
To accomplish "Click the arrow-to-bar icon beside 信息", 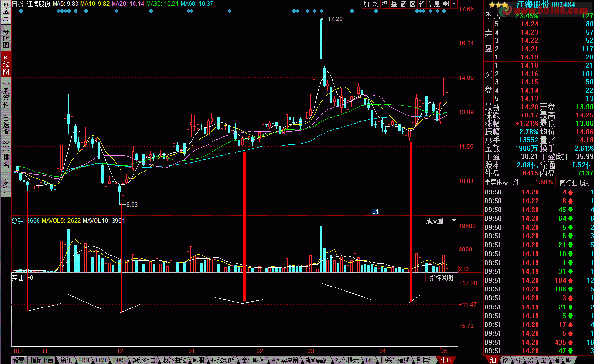I will tap(445, 4).
